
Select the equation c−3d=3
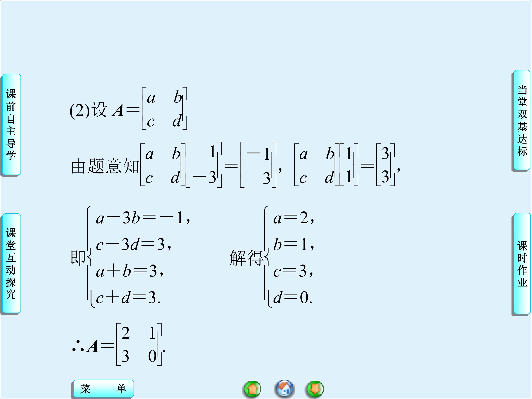click(134, 245)
